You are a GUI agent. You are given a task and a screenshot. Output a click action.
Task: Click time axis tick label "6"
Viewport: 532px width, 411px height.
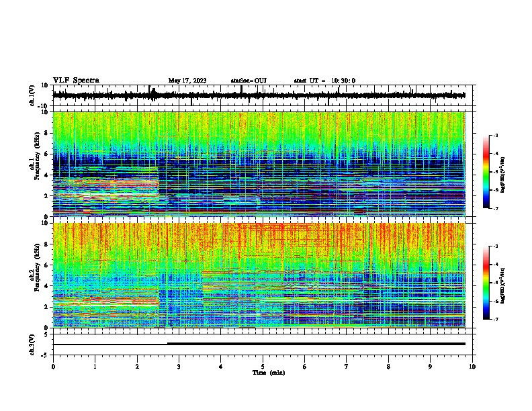pyautogui.click(x=305, y=367)
